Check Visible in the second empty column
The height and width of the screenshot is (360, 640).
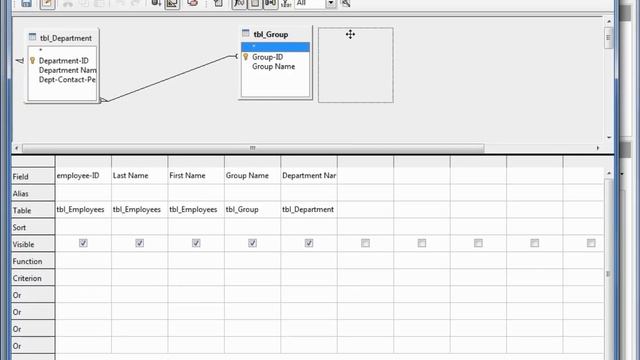tap(422, 243)
